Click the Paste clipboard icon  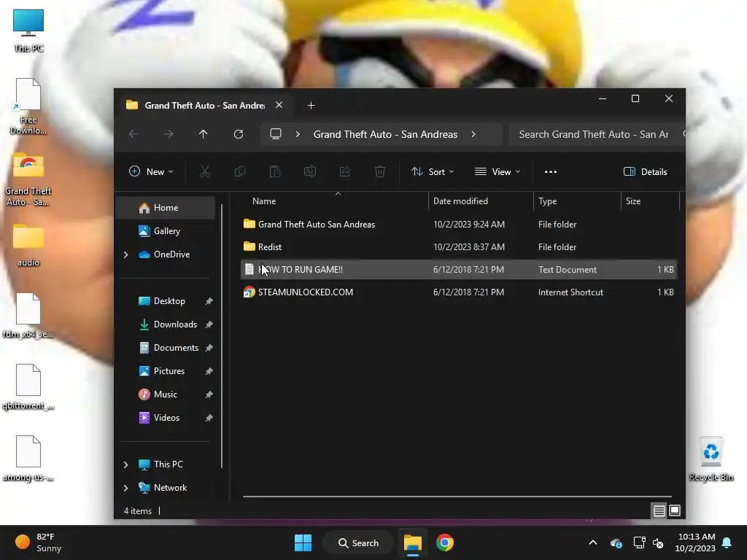click(275, 171)
